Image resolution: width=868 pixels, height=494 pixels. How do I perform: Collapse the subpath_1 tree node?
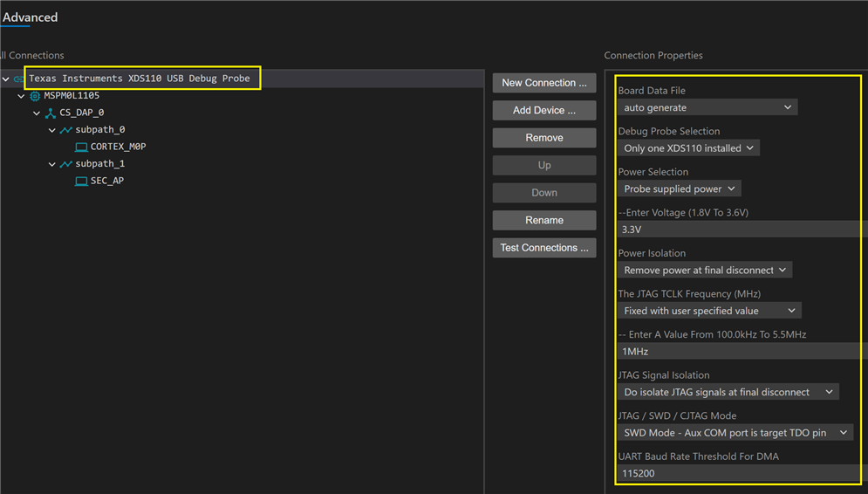click(52, 164)
